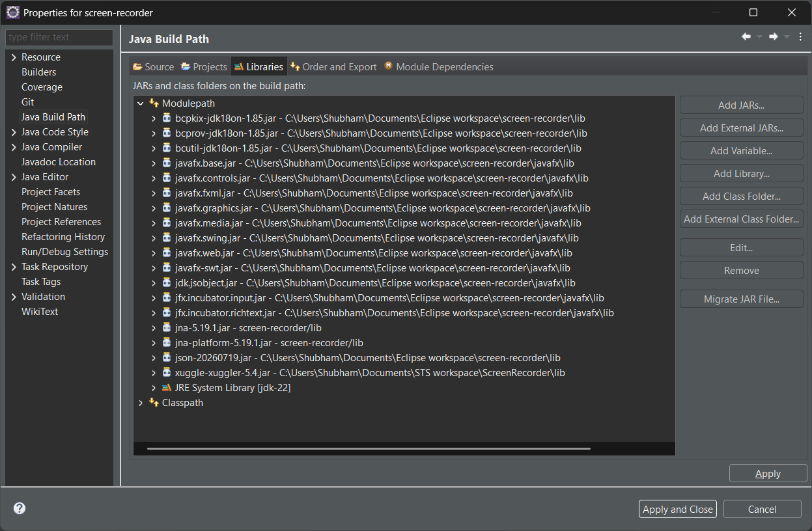Open the back history dropdown arrow
This screenshot has width=812, height=531.
tap(759, 37)
